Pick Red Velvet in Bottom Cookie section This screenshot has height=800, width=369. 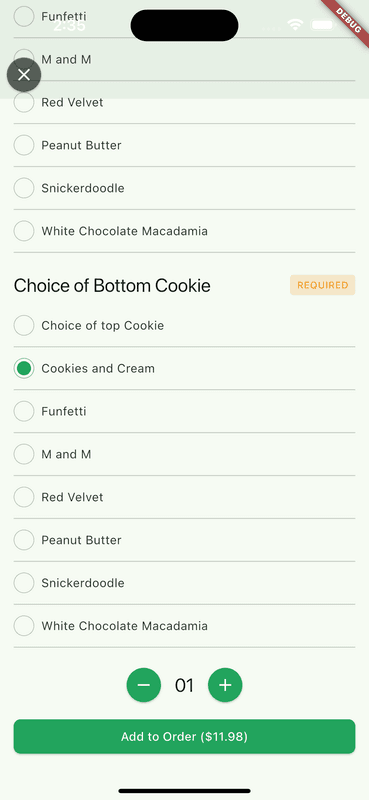[x=184, y=497]
